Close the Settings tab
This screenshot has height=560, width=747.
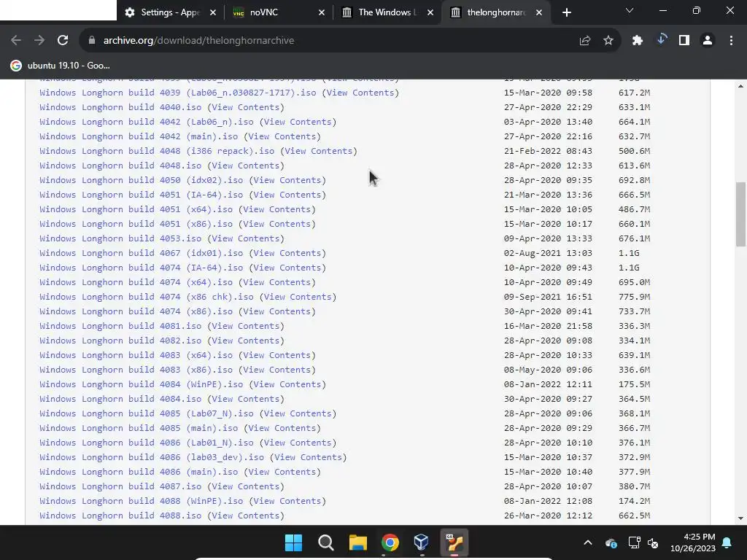tap(213, 12)
